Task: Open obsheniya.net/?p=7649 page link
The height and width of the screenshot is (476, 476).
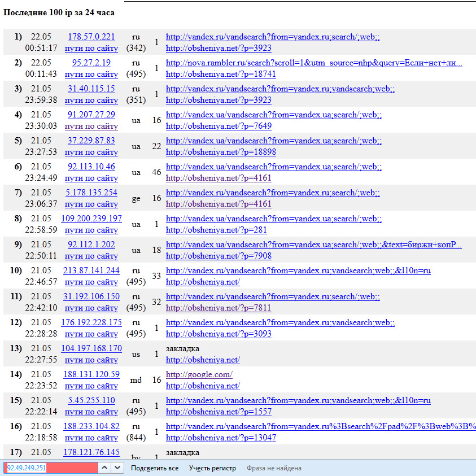Action: point(219,126)
